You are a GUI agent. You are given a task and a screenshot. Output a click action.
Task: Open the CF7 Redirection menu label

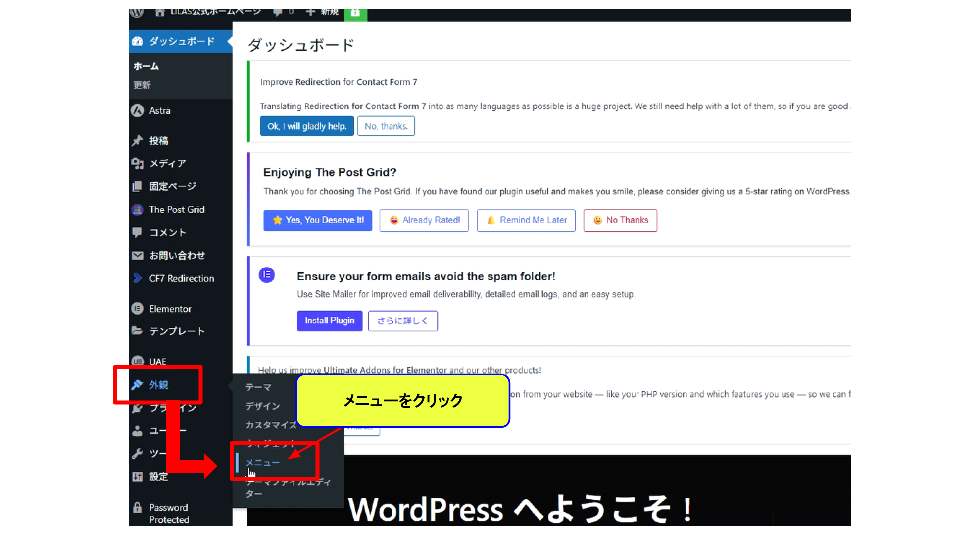(x=182, y=278)
